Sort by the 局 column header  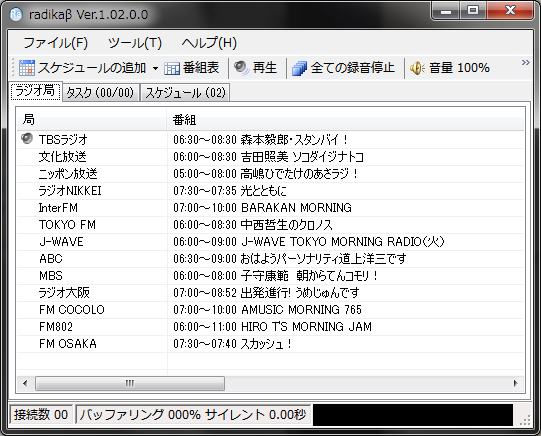click(x=92, y=120)
